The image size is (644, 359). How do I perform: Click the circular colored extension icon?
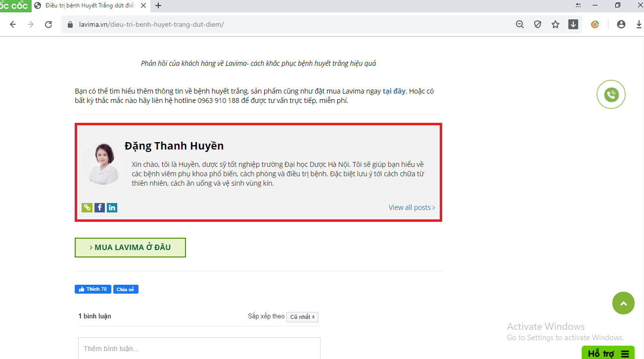[595, 24]
